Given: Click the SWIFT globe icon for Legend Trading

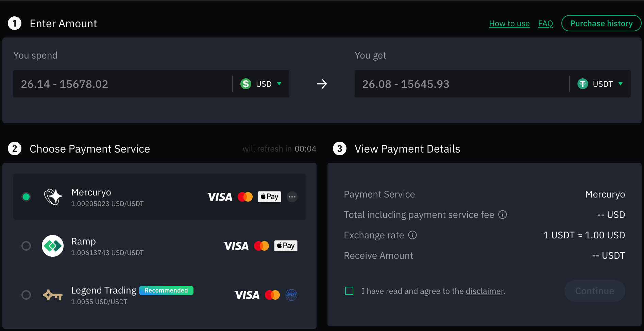Looking at the screenshot, I should pyautogui.click(x=291, y=295).
